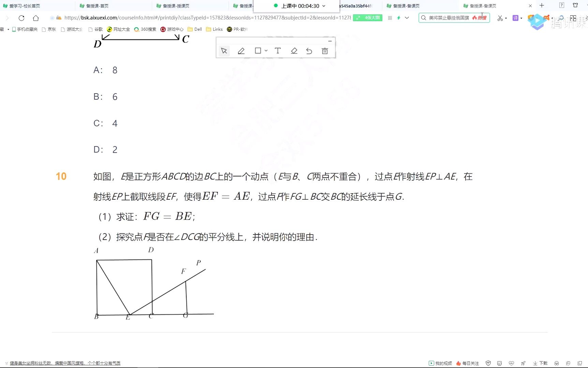Minimize the annotation toolbar
Viewport: 588px width, 368px height.
click(x=330, y=41)
